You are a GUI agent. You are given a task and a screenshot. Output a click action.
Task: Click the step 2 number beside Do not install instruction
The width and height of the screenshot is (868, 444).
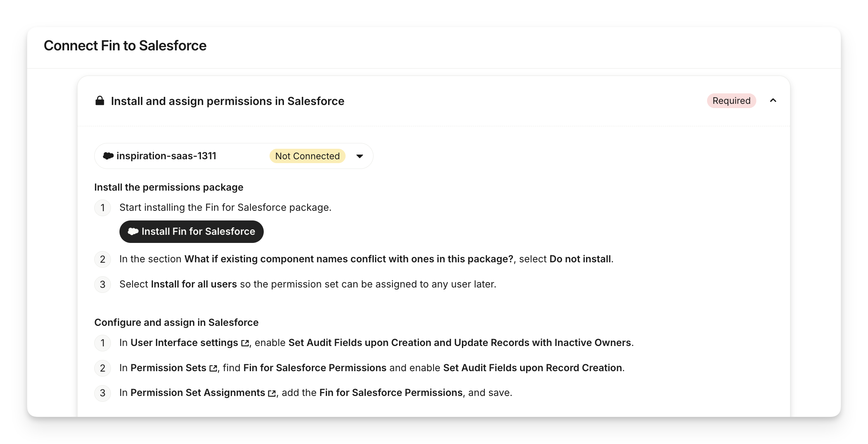tap(103, 260)
